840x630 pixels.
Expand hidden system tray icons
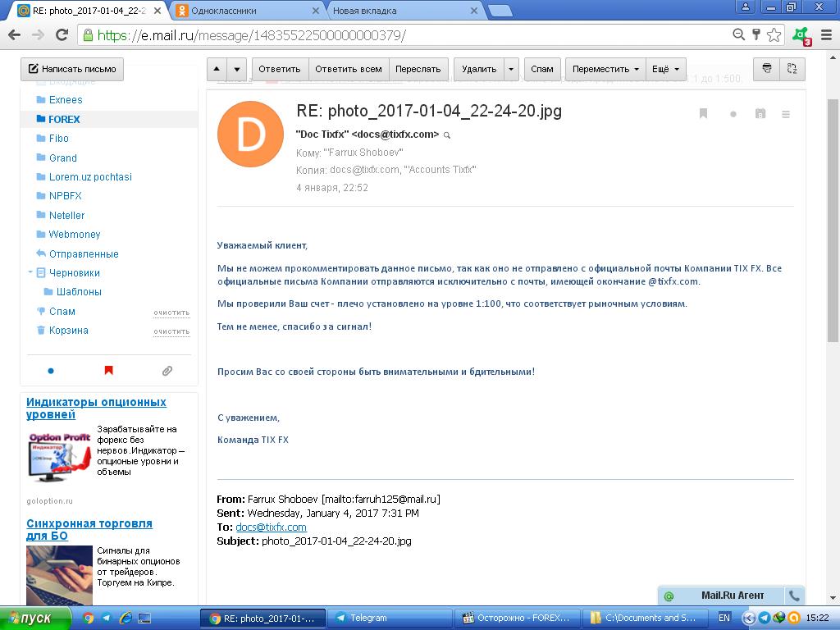click(750, 618)
